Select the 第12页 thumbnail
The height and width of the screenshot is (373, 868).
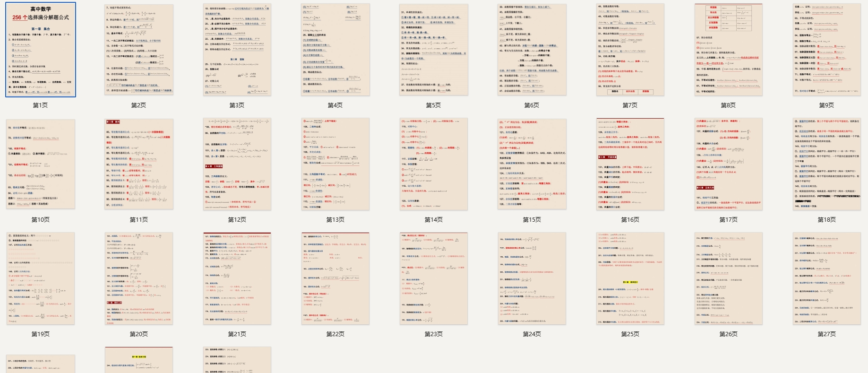point(237,164)
